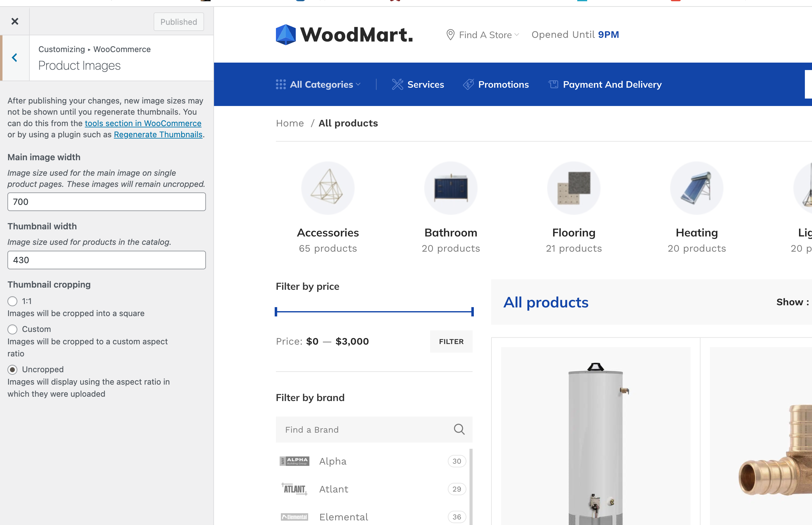812x525 pixels.
Task: Open the Bathroom category icon
Action: click(451, 188)
